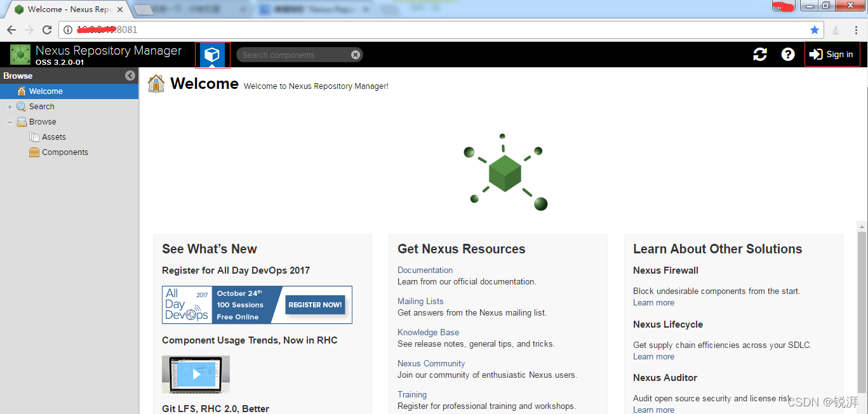Screen dimensions: 868x414
Task: Expand the Search tree node
Action: [10, 107]
